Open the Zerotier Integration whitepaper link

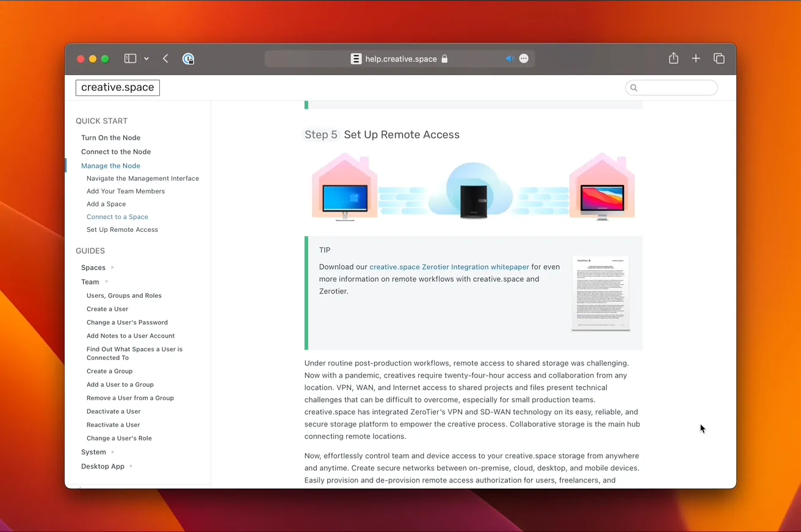click(449, 267)
